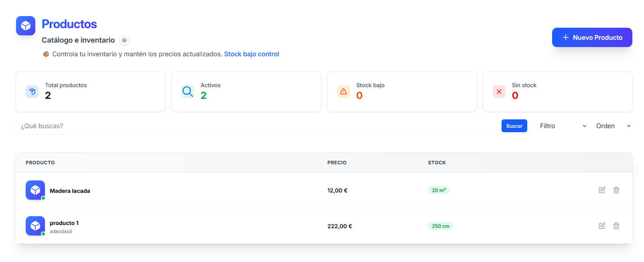Screen dimensions: 644x262
Task: Focus the ¿Qué buscas? search field
Action: pos(257,126)
